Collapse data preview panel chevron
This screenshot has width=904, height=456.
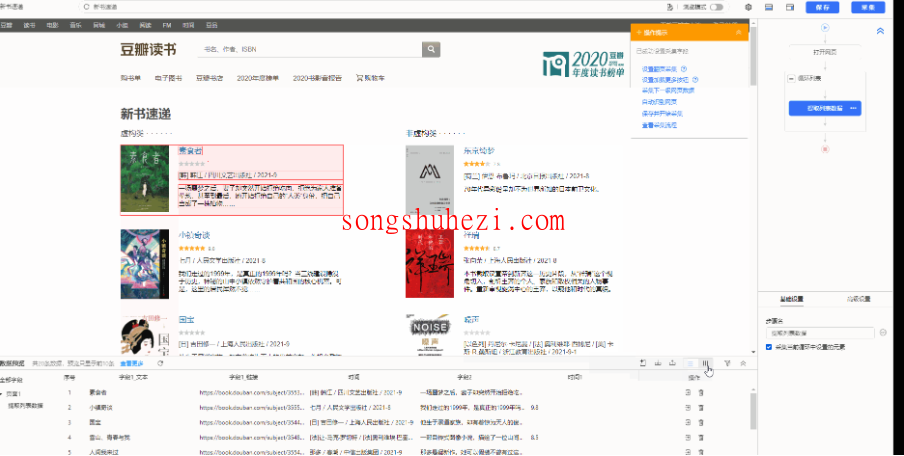(x=743, y=363)
